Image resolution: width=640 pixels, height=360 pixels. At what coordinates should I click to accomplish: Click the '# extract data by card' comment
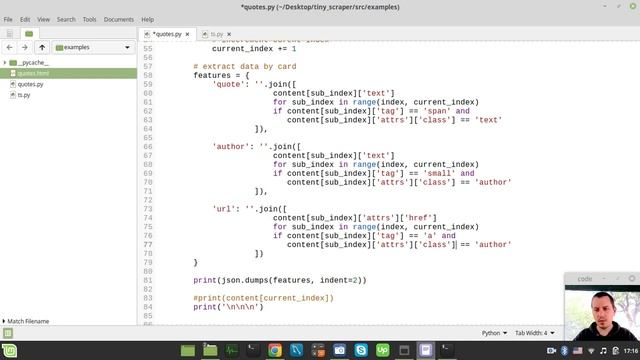[245, 67]
